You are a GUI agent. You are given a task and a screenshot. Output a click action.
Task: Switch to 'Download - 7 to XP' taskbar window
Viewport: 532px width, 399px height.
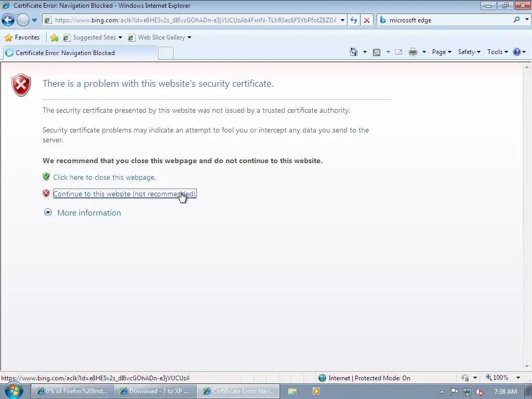pos(155,391)
